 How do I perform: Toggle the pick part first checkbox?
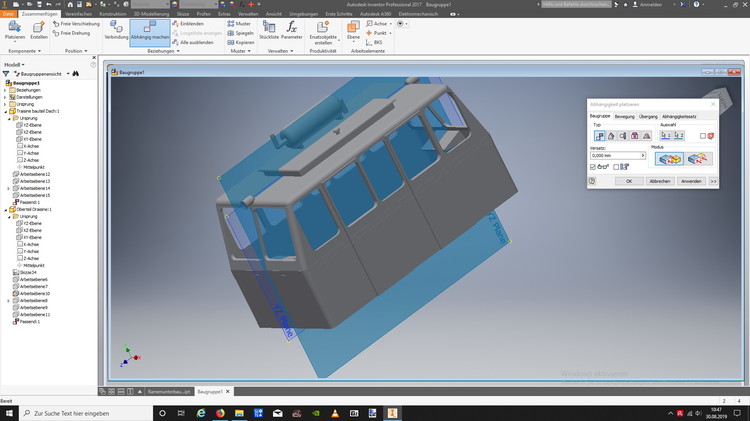coord(703,136)
